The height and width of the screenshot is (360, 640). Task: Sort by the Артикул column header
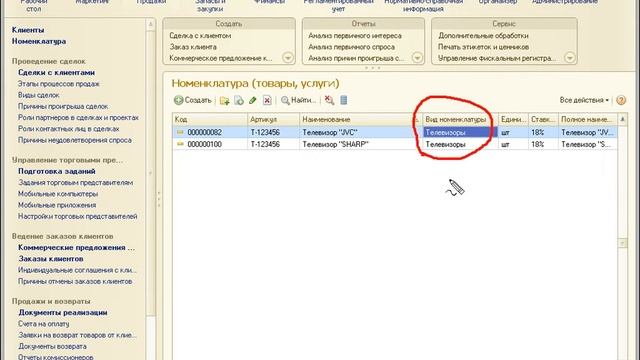[273, 119]
